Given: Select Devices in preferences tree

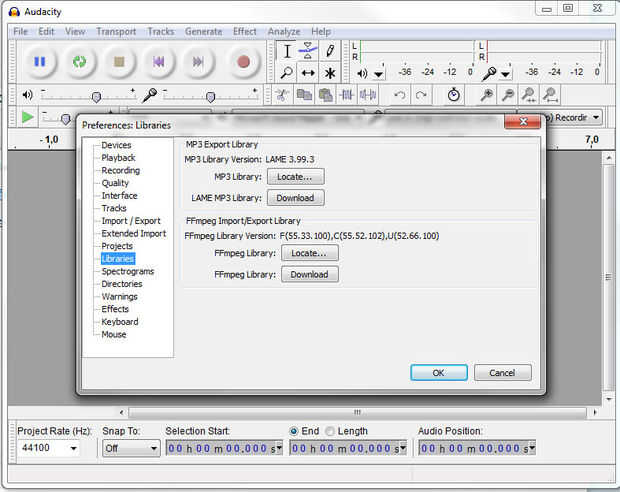Looking at the screenshot, I should [116, 145].
